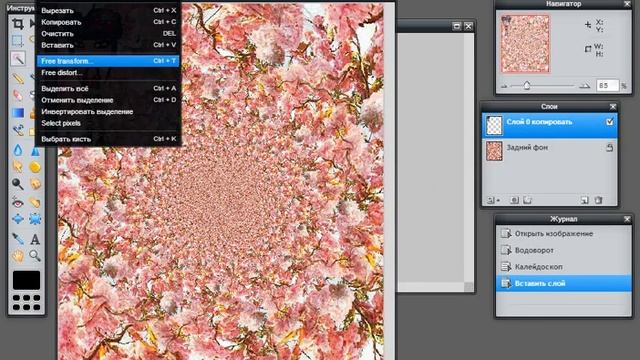Select the Smudge tool
Viewport: 640px width, 360px height.
(x=18, y=167)
